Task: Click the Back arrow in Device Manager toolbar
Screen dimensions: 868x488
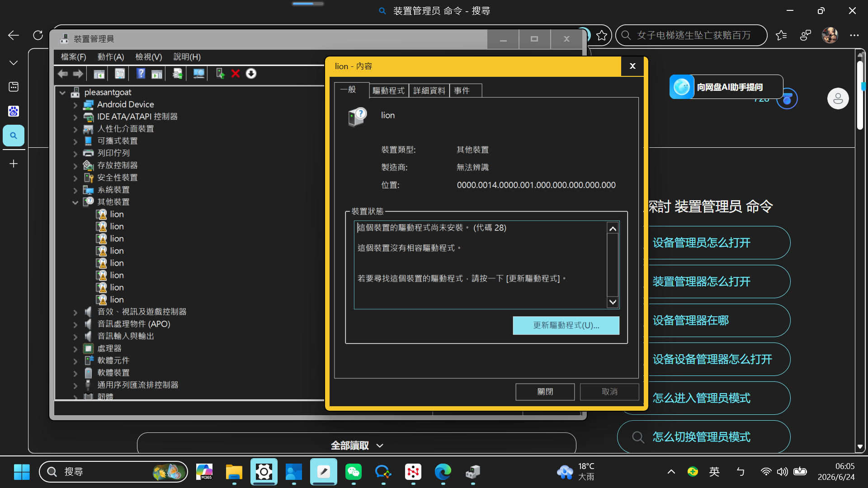Action: [63, 74]
